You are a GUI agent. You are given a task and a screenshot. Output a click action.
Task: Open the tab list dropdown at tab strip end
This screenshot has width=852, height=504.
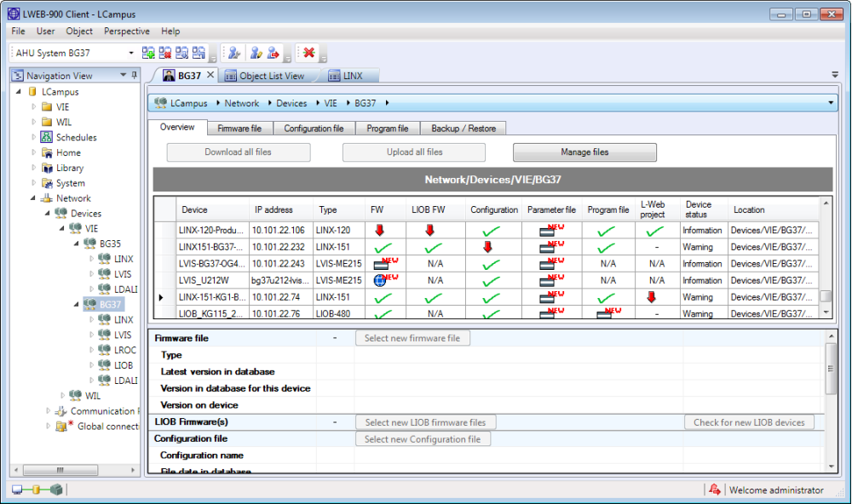835,74
